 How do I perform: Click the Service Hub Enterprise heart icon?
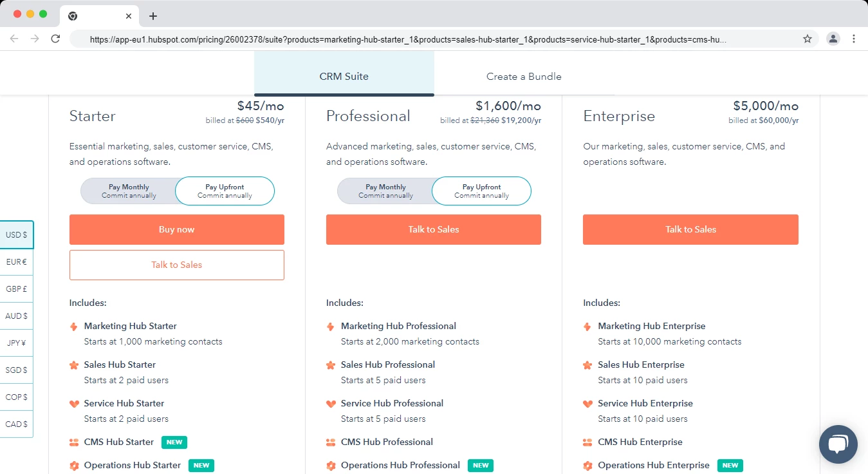coord(587,404)
